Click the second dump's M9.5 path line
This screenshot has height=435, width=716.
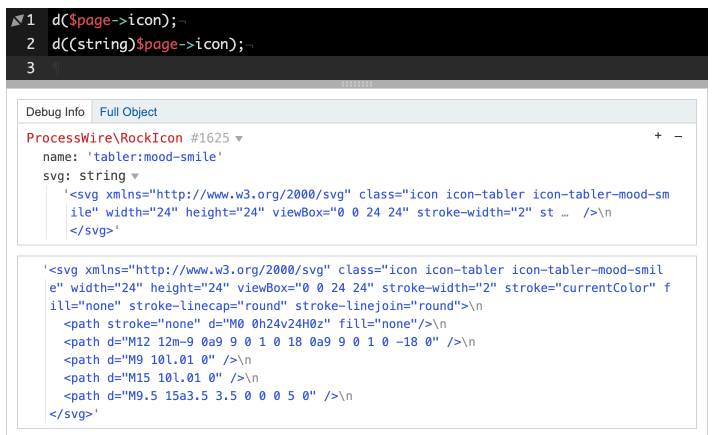pos(200,396)
